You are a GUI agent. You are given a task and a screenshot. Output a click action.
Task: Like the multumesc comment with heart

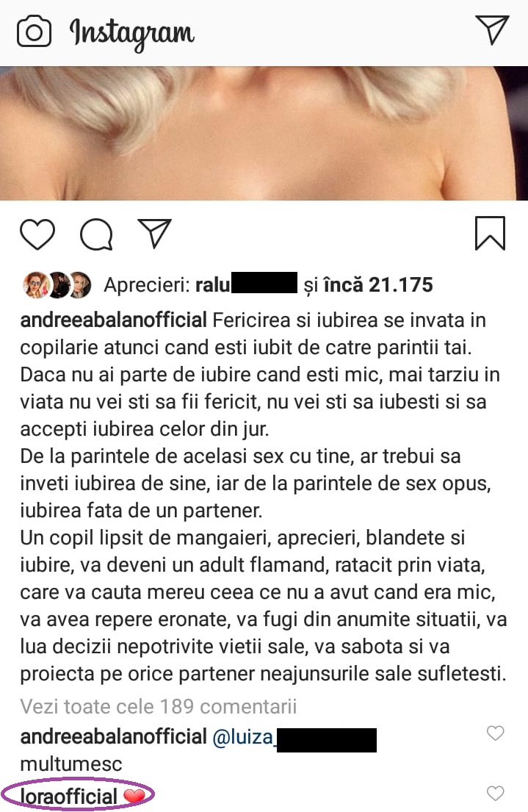click(496, 733)
